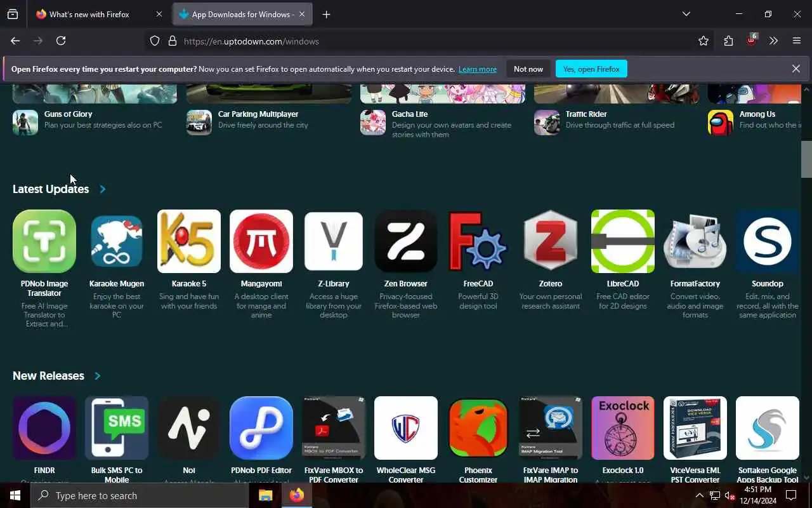Open a new browser tab
Viewport: 812px width, 508px height.
click(326, 14)
